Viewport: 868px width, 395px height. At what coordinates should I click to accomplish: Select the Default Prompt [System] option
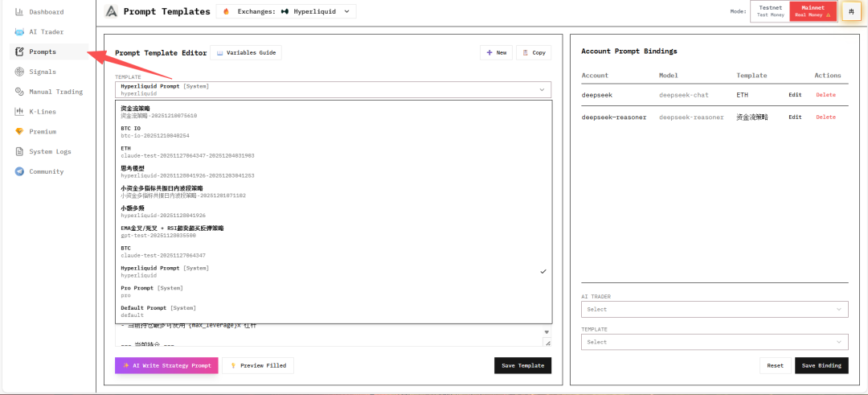pyautogui.click(x=334, y=311)
